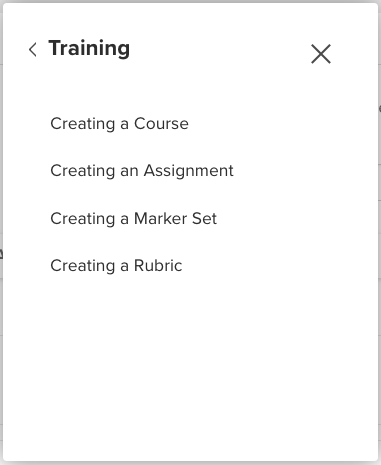This screenshot has width=381, height=465.
Task: Collapse the Training submenu with its chevron
Action: 33,50
